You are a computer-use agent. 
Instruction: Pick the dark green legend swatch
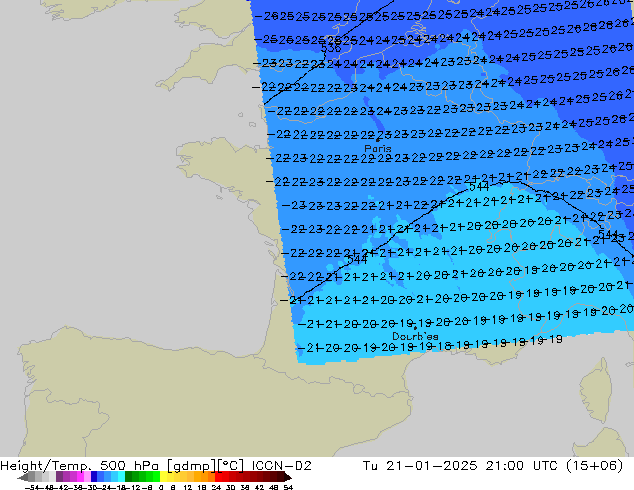point(129,476)
